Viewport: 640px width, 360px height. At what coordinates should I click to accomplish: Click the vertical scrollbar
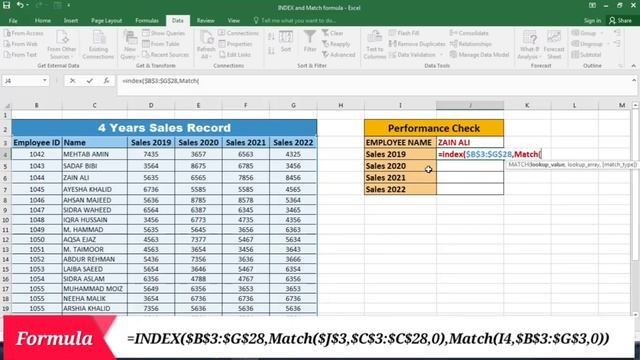pos(635,209)
